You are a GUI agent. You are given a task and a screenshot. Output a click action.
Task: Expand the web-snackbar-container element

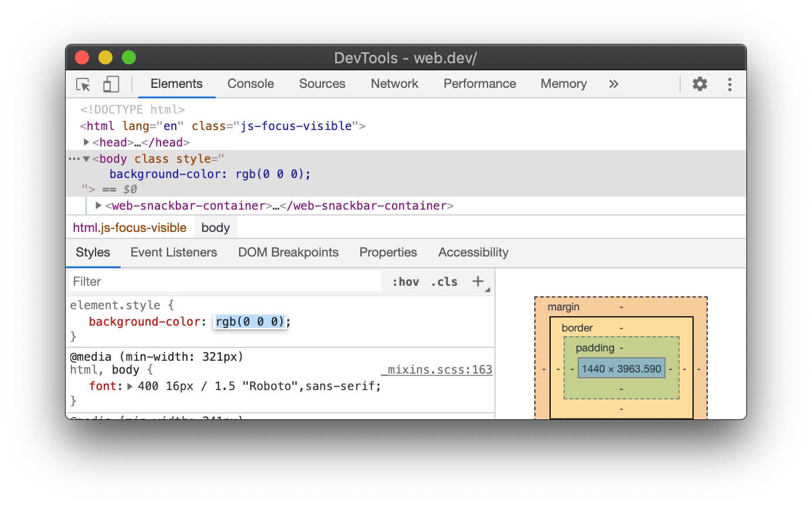[x=98, y=206]
